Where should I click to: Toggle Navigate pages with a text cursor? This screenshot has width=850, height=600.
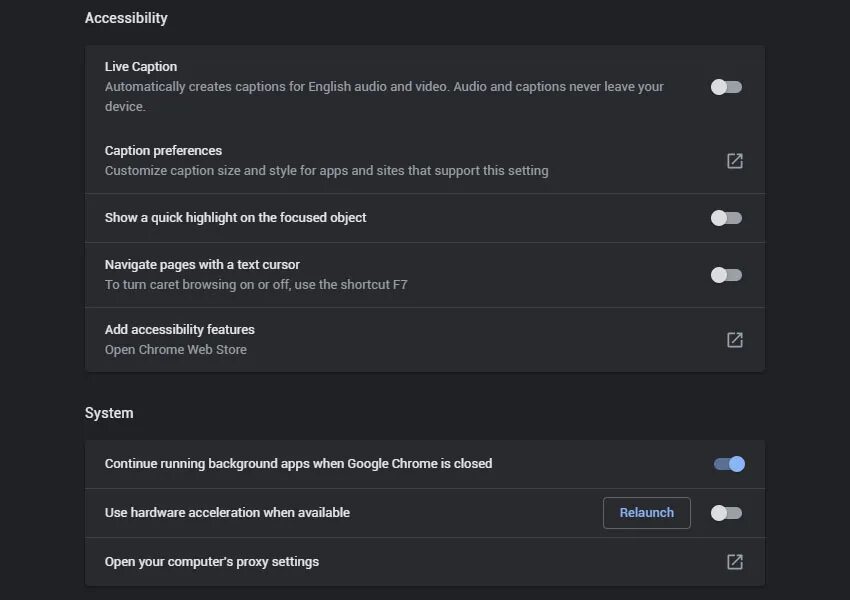coord(726,275)
